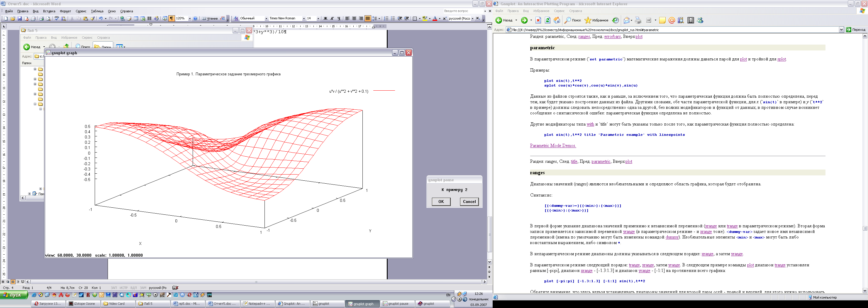Click the Open file icon in Word

pos(13,18)
